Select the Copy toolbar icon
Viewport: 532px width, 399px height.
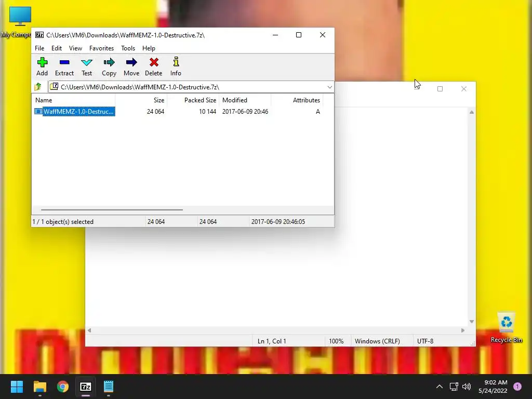tap(109, 62)
